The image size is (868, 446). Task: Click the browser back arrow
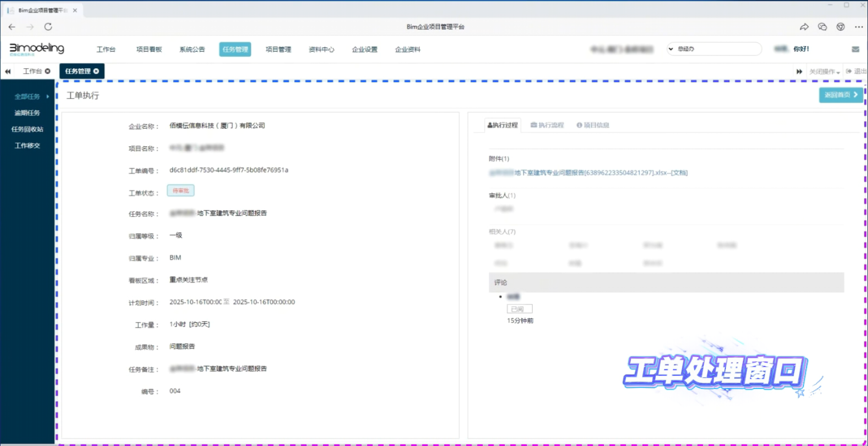coord(12,27)
